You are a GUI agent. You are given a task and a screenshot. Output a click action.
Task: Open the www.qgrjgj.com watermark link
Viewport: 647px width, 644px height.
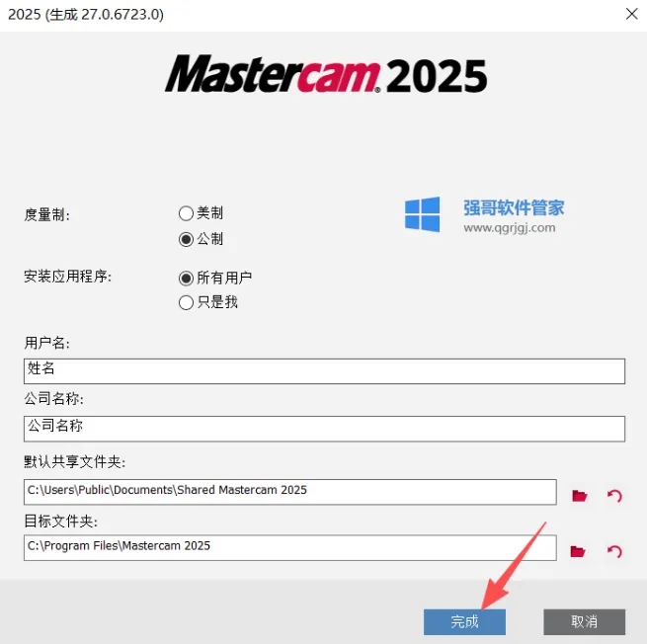point(509,228)
